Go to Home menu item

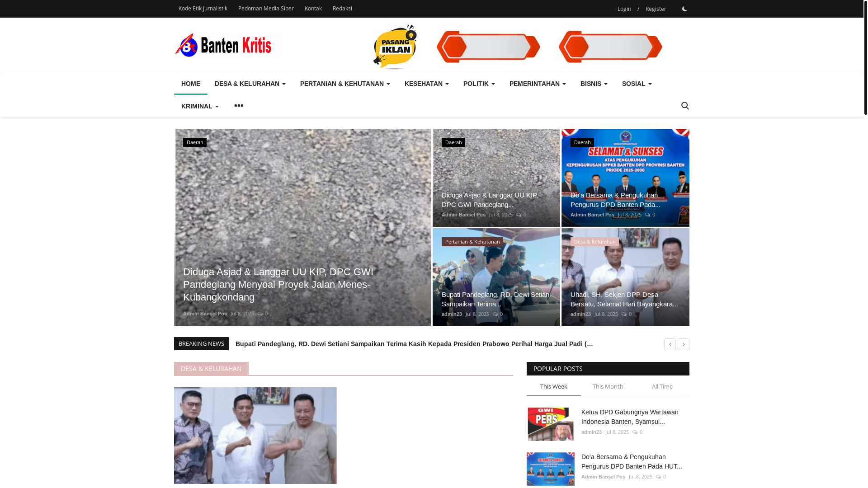point(191,84)
